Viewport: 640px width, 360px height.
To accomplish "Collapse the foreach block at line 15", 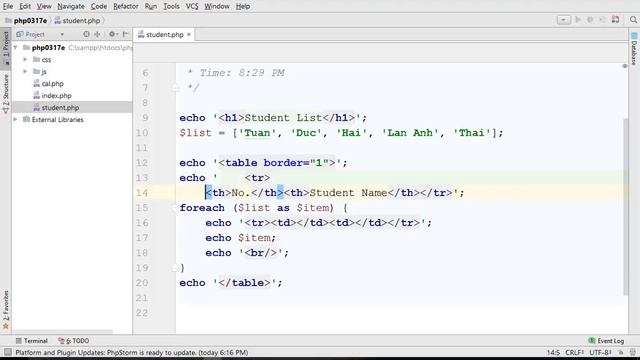I will pyautogui.click(x=175, y=208).
